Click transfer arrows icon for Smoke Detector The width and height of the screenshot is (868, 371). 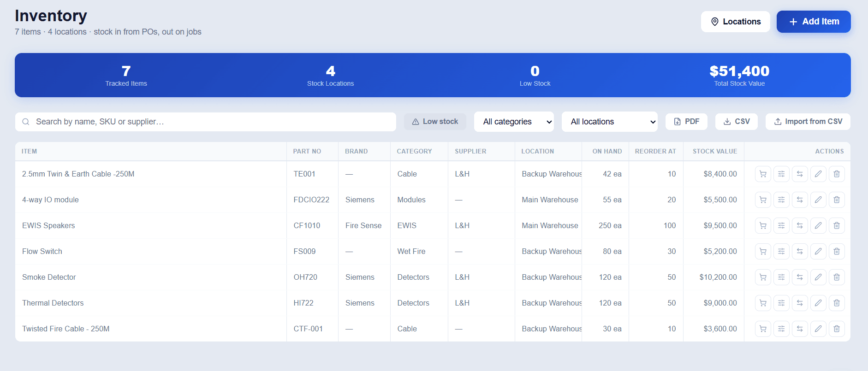[800, 277]
